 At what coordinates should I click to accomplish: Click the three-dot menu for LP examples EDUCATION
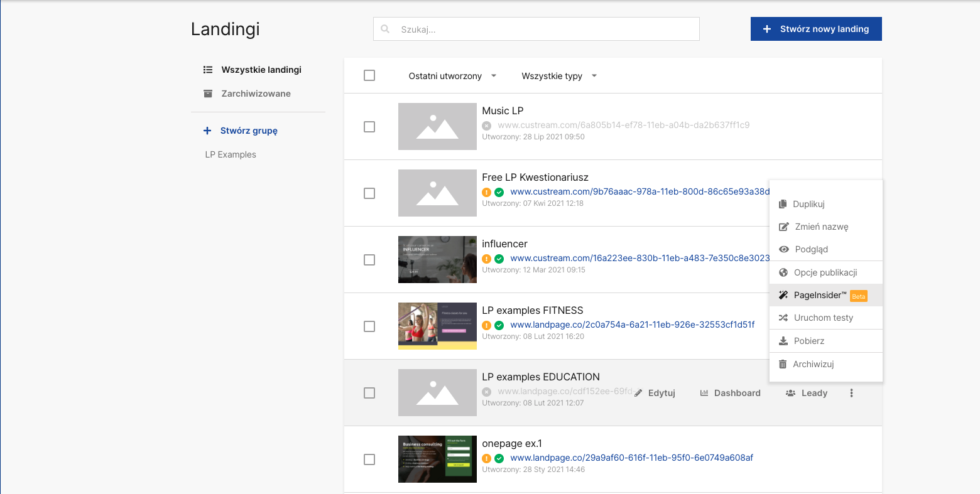[851, 393]
